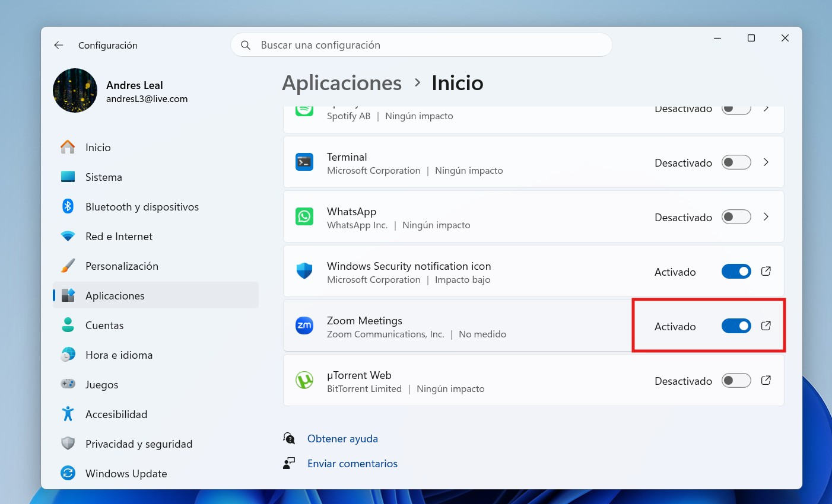Screen dimensions: 832x504
Task: Expand the Terminal startup entry details
Action: (x=766, y=162)
